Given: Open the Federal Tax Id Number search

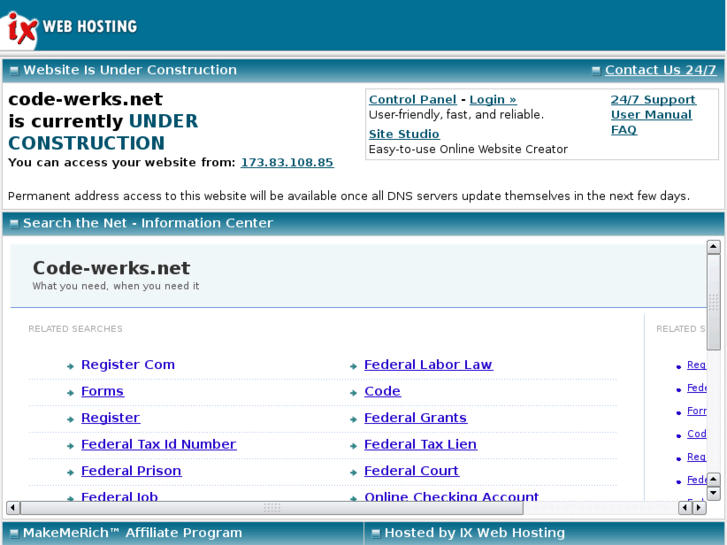Looking at the screenshot, I should (159, 444).
